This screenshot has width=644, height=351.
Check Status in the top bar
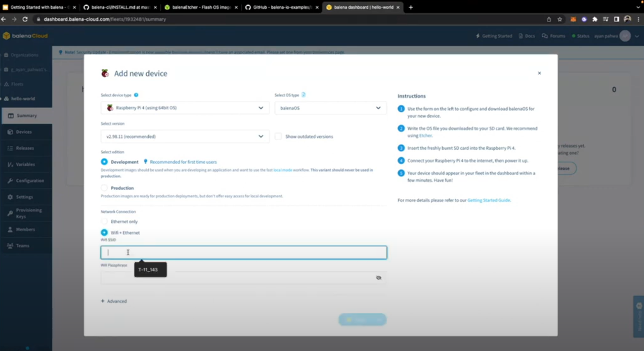pyautogui.click(x=580, y=36)
